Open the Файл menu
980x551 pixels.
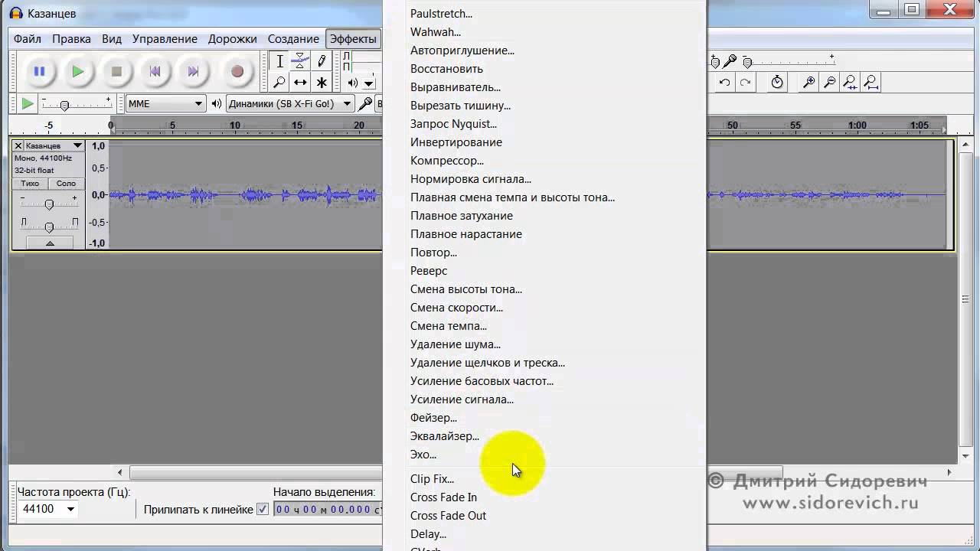pos(28,38)
